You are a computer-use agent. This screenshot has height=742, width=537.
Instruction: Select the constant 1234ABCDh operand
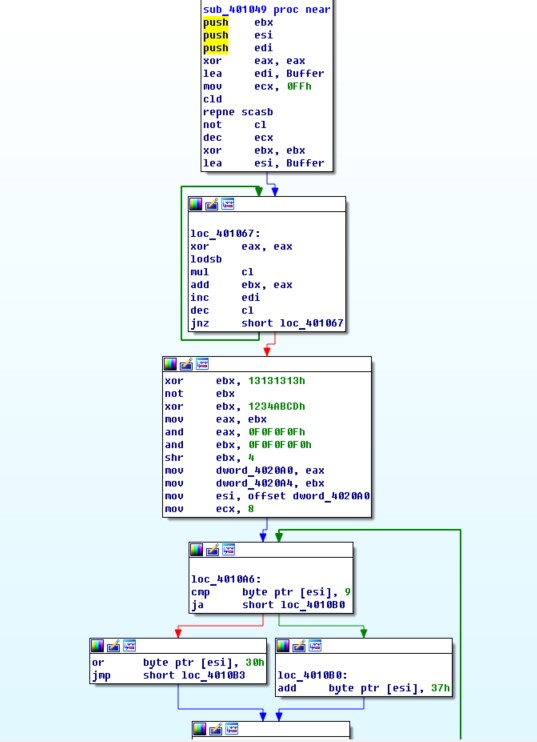(277, 406)
